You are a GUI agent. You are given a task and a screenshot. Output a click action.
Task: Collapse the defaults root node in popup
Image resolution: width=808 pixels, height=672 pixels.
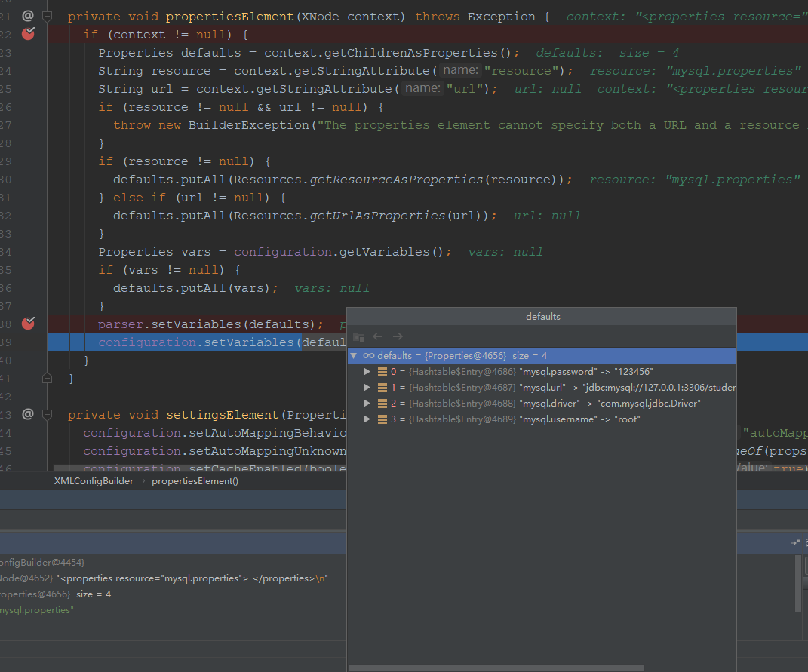[x=354, y=355]
